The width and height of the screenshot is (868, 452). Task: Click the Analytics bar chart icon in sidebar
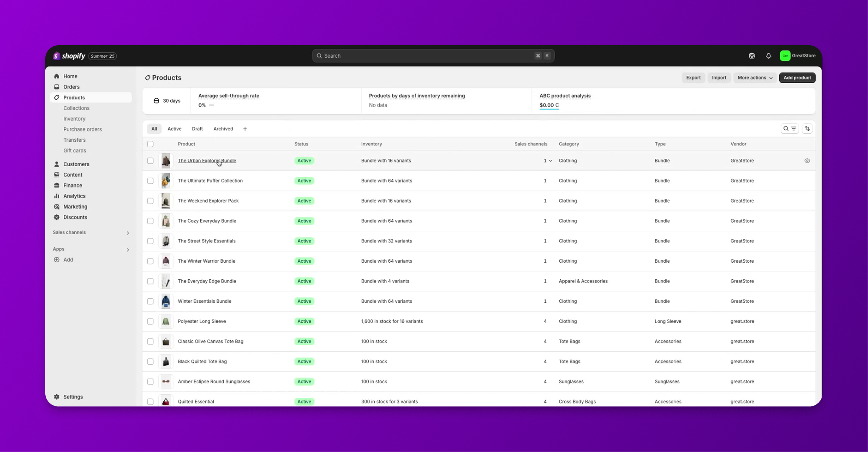tap(57, 196)
